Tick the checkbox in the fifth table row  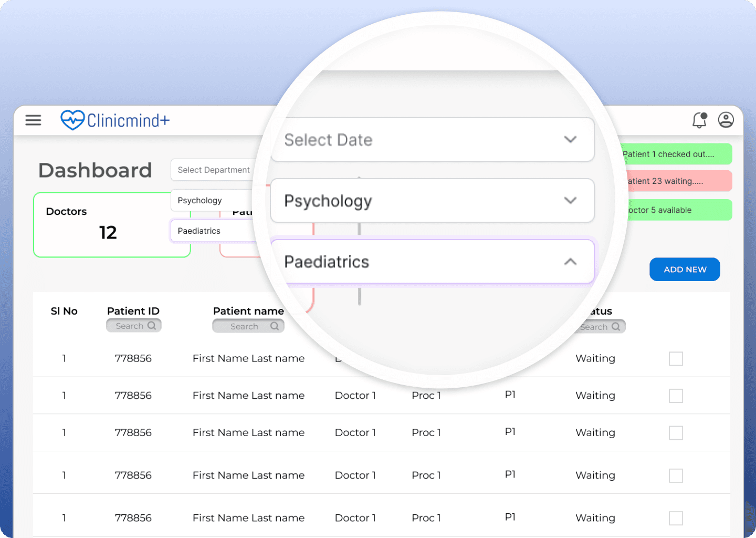point(676,518)
